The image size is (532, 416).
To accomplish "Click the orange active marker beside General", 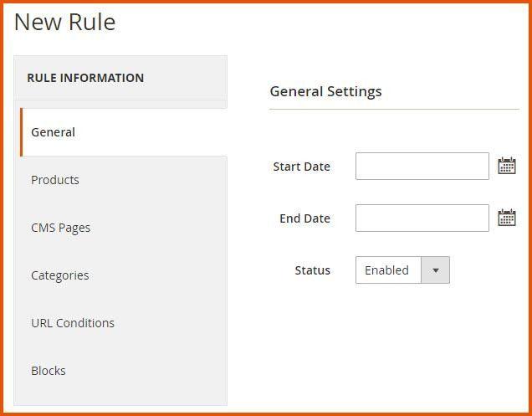I will coord(22,132).
